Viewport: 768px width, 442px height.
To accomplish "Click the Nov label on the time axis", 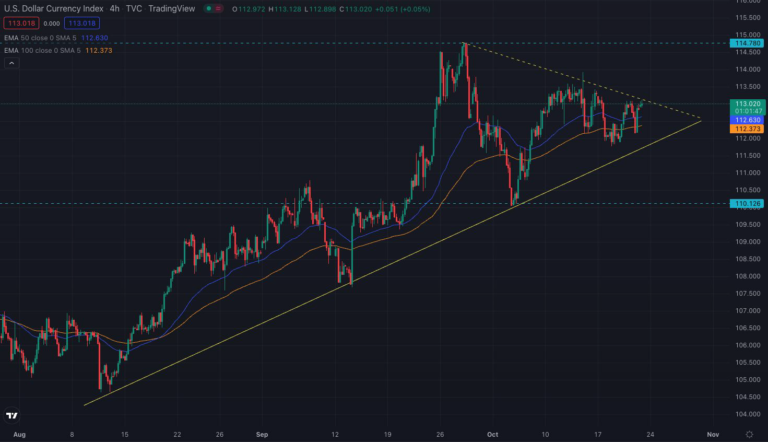I will click(713, 434).
